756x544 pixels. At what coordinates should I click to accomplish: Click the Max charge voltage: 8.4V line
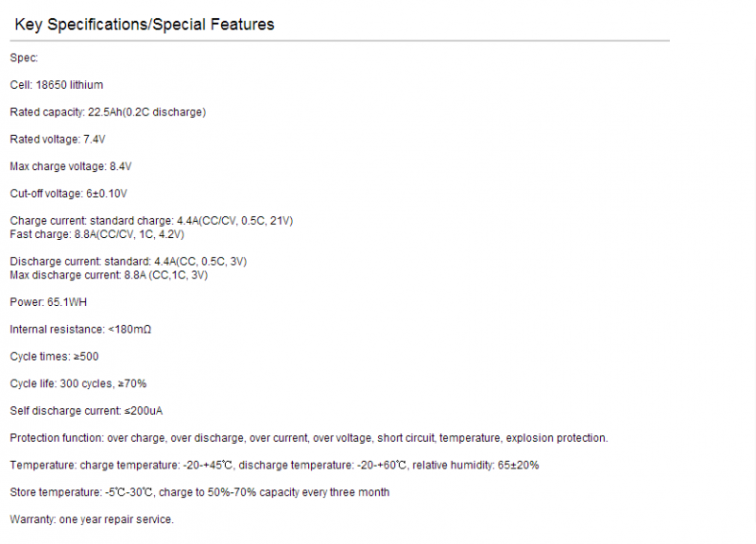tap(70, 166)
